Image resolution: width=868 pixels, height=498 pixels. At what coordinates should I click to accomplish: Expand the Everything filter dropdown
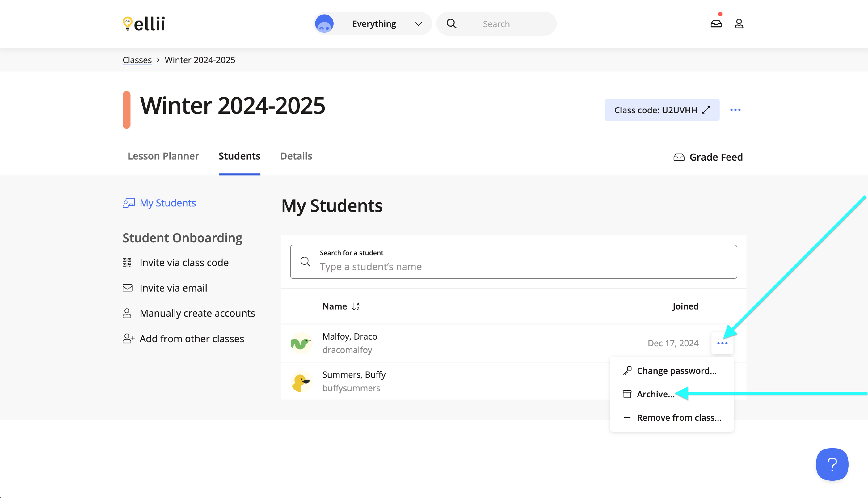pyautogui.click(x=418, y=24)
